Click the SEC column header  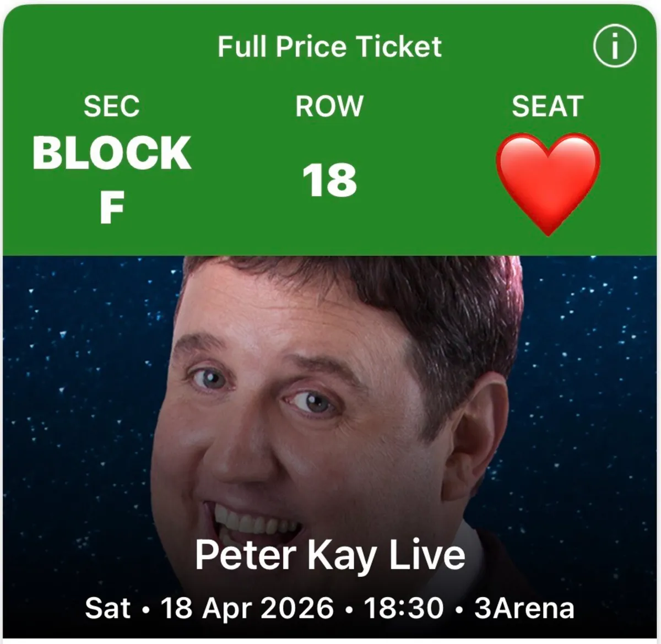[x=111, y=105]
